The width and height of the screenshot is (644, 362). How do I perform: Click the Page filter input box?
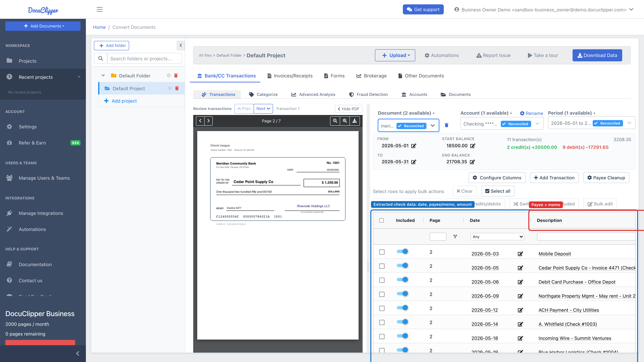click(x=438, y=237)
